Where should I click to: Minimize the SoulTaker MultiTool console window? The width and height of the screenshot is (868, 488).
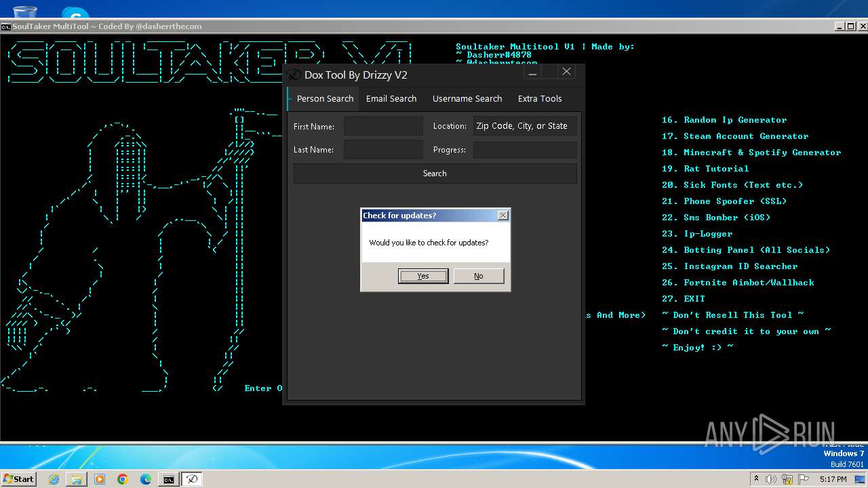point(840,26)
